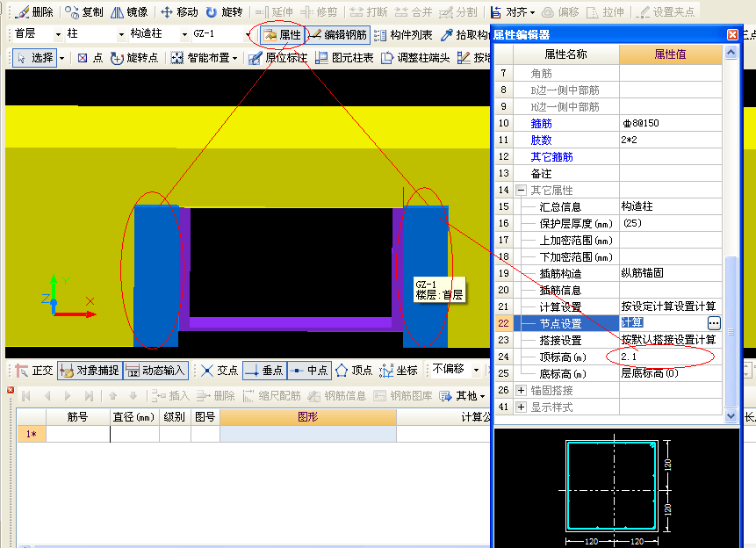756x548 pixels.
Task: Expand the 显示样式 group
Action: click(x=521, y=407)
